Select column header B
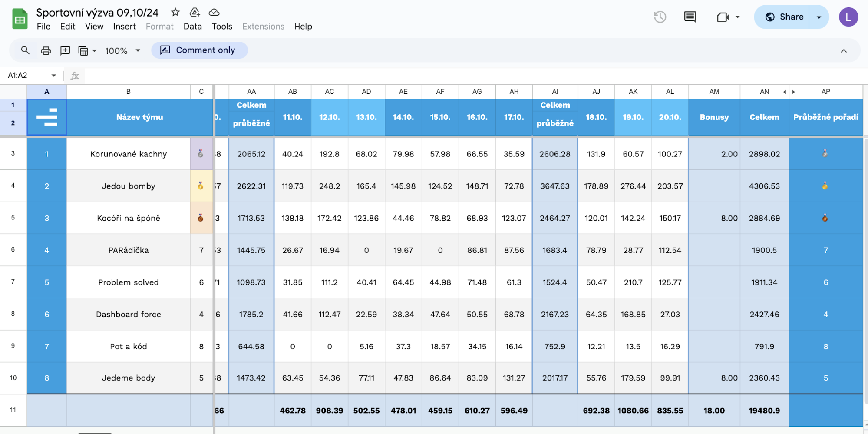 pos(129,92)
